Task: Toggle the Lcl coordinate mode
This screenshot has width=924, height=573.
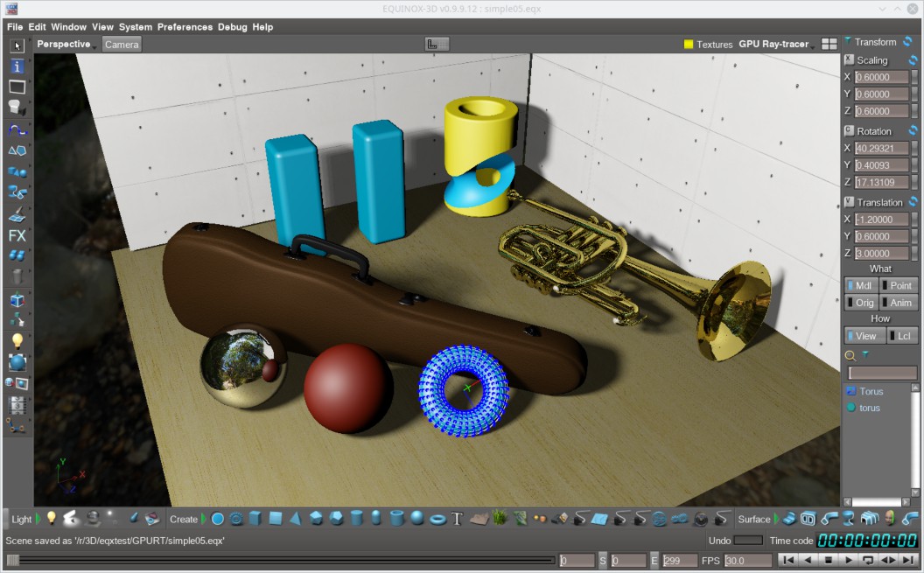Action: [x=903, y=336]
